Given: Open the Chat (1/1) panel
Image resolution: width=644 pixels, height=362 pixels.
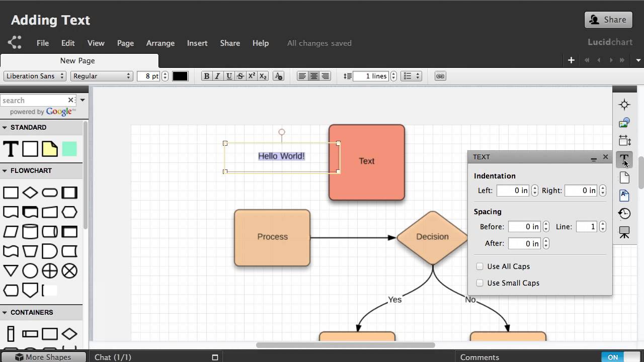Looking at the screenshot, I should click(113, 357).
